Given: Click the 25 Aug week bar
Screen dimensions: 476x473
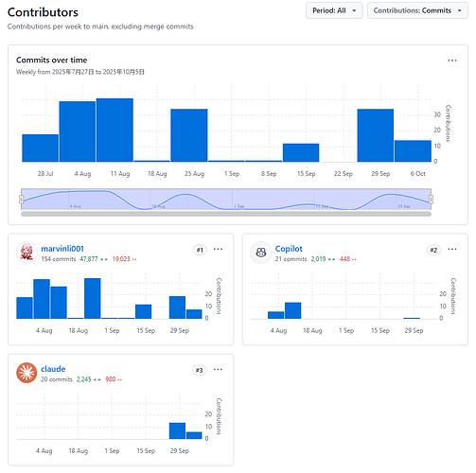Looking at the screenshot, I should coord(189,135).
